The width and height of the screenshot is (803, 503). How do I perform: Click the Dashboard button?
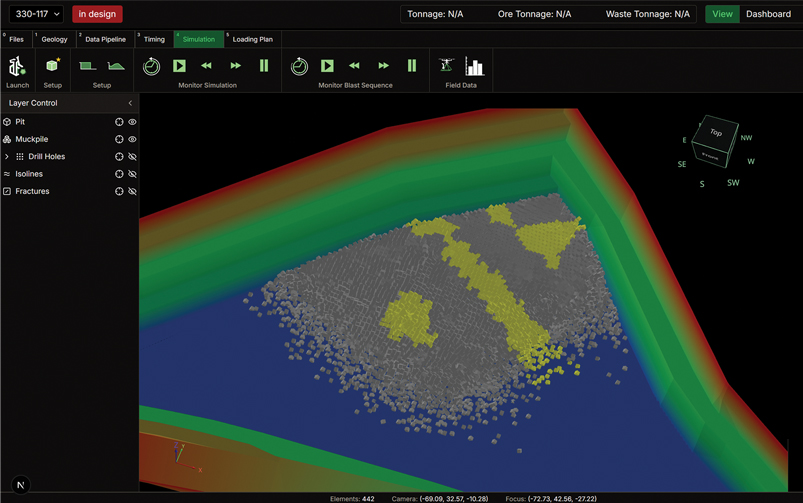point(768,14)
